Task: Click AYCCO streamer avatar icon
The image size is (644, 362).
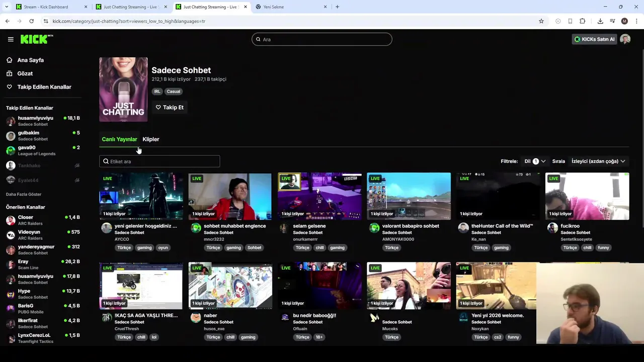Action: [106, 228]
